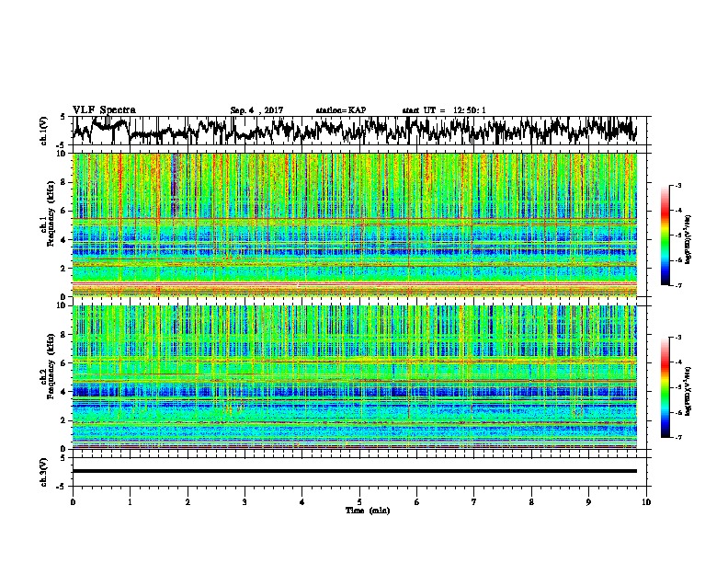Click the ch.3(V) flat black trace
Image resolution: width=728 pixels, height=563 pixels.
click(x=354, y=471)
